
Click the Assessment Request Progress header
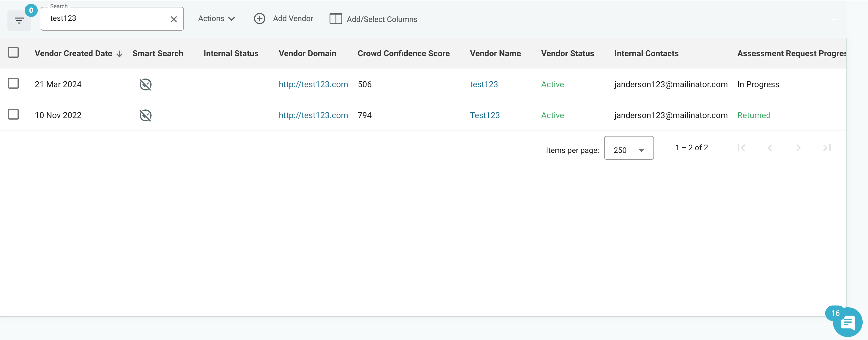click(792, 53)
